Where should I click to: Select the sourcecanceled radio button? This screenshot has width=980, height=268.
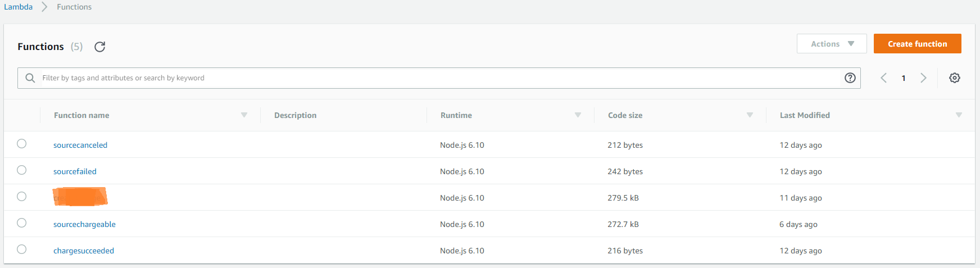[x=22, y=144]
